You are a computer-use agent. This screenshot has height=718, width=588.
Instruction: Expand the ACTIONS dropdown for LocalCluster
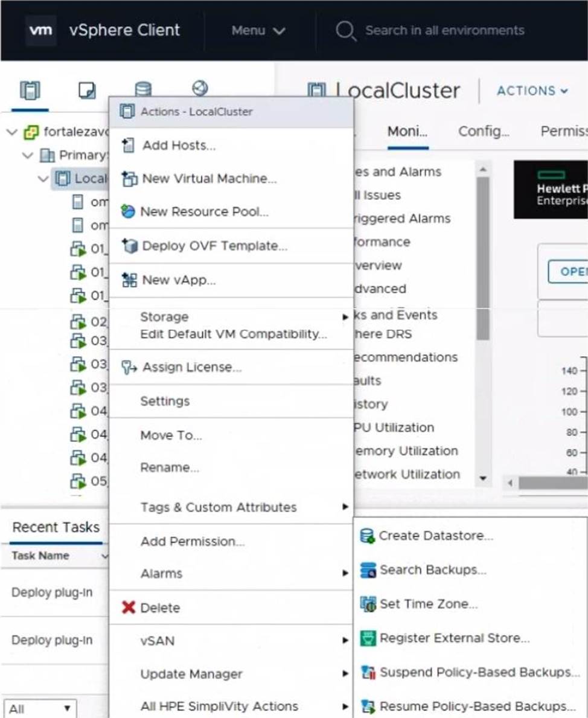[x=532, y=91]
